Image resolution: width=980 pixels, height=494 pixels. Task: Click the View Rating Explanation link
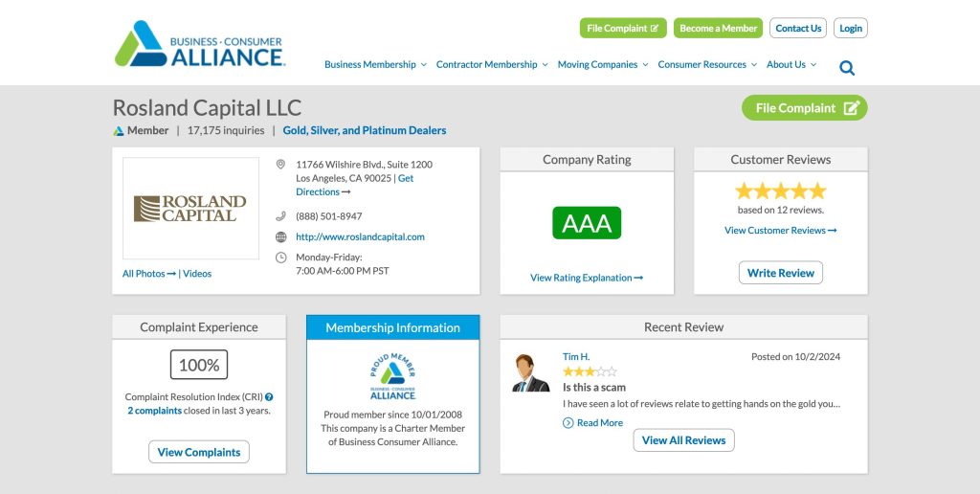click(587, 278)
